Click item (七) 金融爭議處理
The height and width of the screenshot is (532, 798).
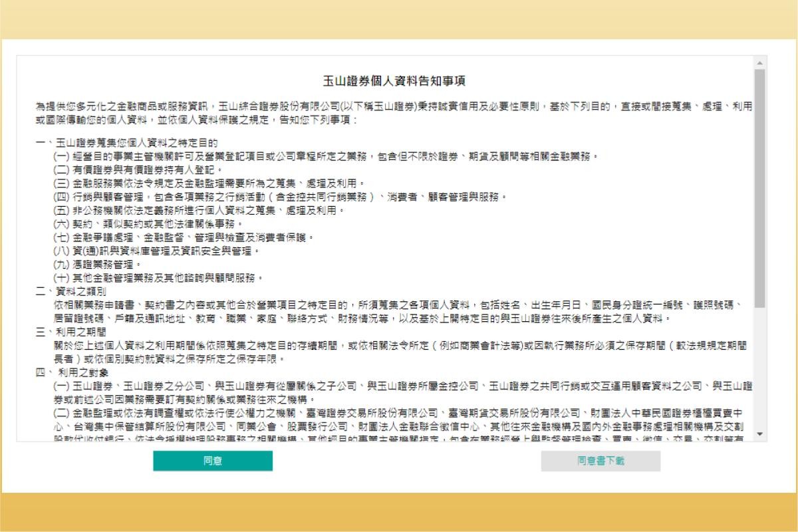184,237
